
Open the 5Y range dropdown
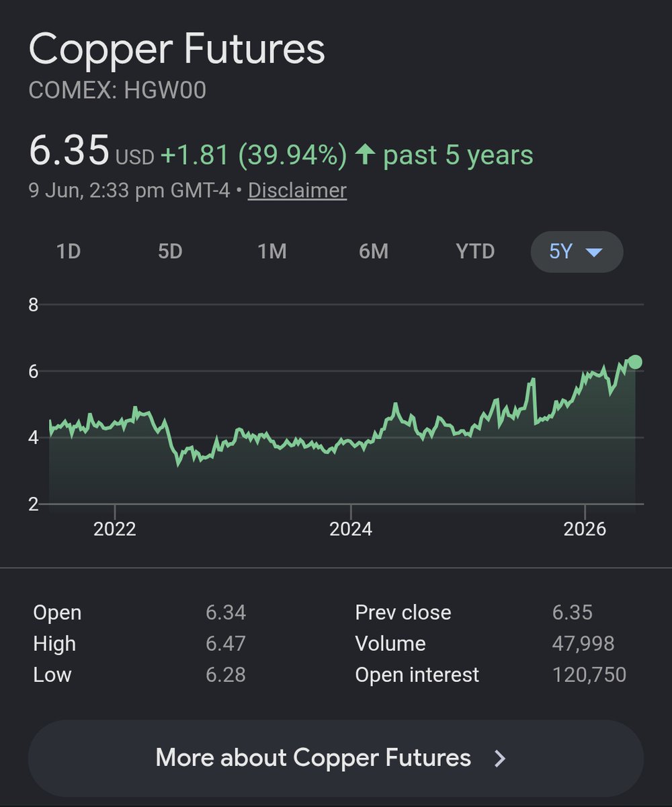coord(577,252)
